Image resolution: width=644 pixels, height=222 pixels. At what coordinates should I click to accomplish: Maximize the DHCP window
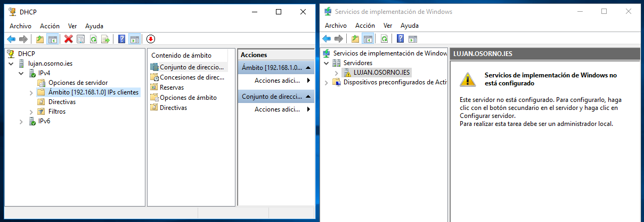[279, 12]
